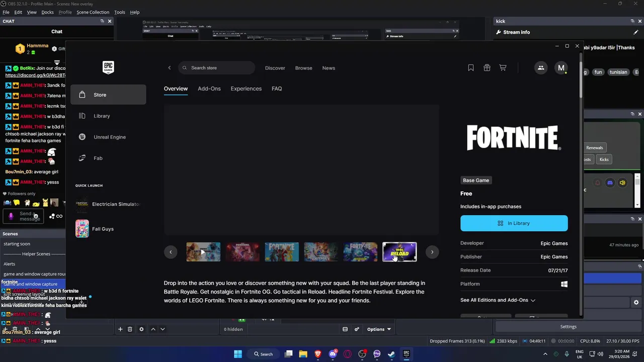Launch Fall Guys from Quick Launch

tap(95, 229)
